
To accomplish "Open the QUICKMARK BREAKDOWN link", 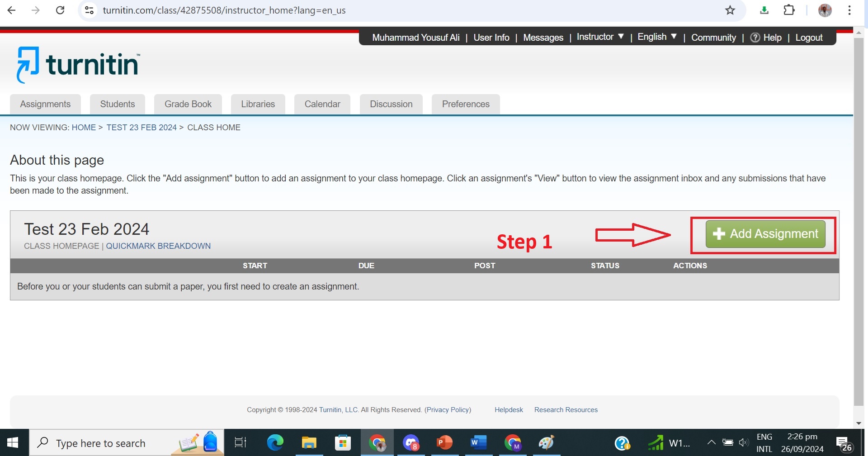I will (158, 246).
